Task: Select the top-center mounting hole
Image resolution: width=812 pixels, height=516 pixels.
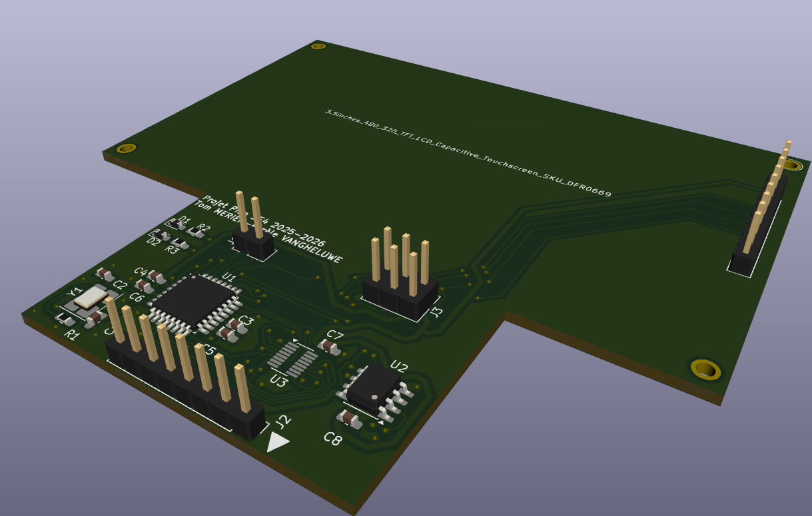Action: click(318, 47)
